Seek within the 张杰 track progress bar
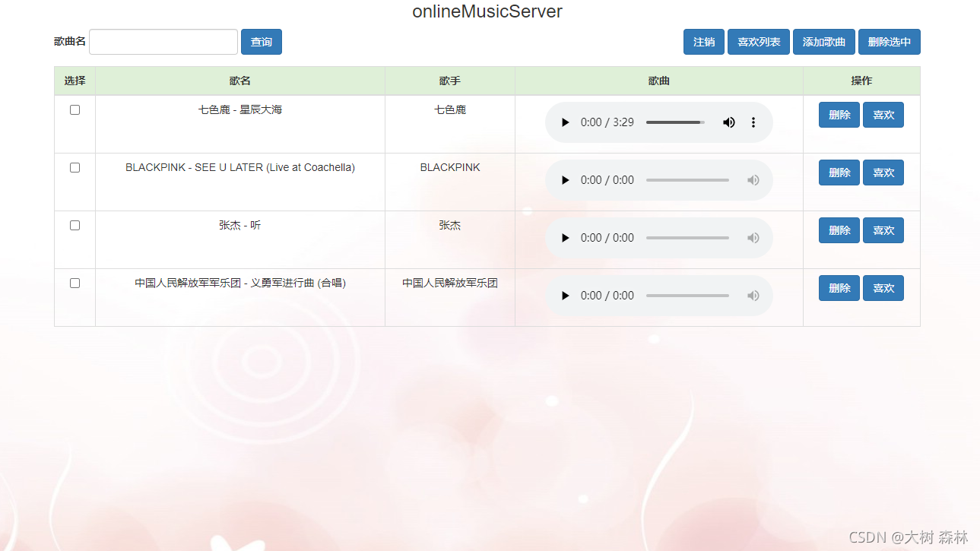Viewport: 980px width, 551px height. tap(687, 238)
